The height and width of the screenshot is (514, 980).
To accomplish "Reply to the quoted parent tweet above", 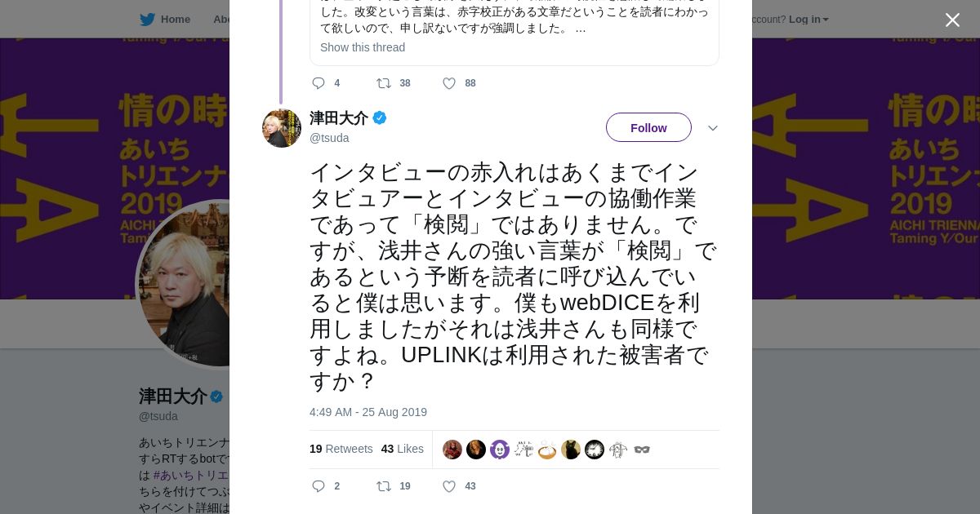I will pos(318,83).
